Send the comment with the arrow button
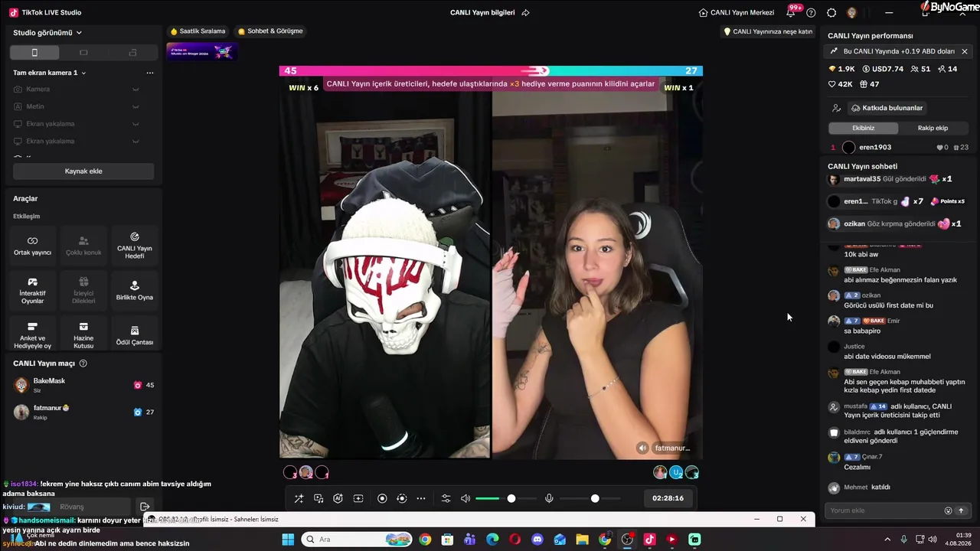This screenshot has height=551, width=980. [961, 510]
